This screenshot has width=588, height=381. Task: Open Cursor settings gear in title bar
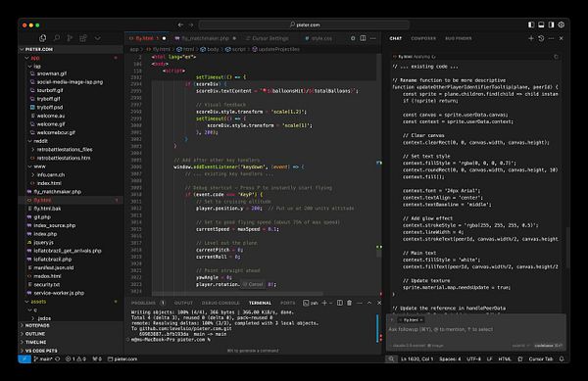click(562, 24)
